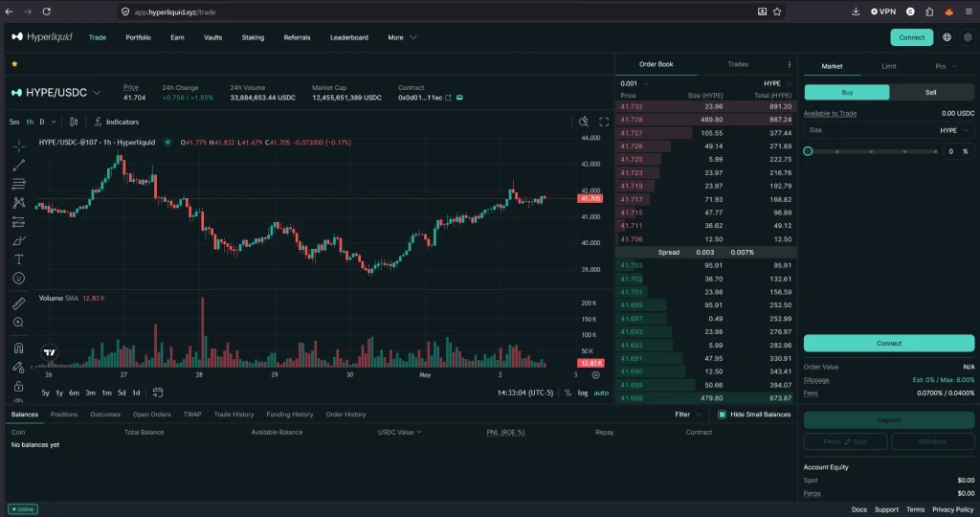Expand the timeframe interval dropdown

54,122
